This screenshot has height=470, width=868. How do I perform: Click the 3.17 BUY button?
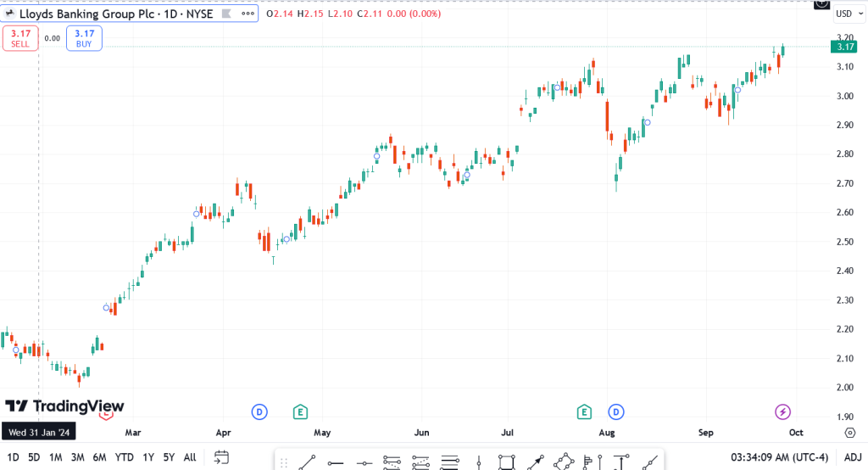[84, 38]
